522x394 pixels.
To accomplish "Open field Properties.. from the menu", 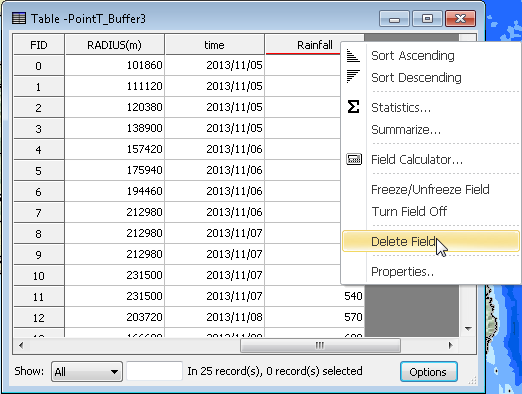I will pos(403,271).
